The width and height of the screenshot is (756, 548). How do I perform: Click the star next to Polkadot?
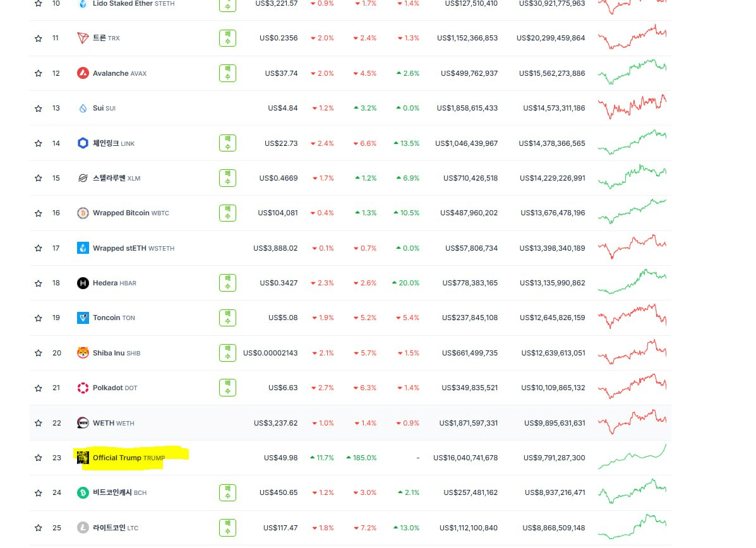(39, 388)
